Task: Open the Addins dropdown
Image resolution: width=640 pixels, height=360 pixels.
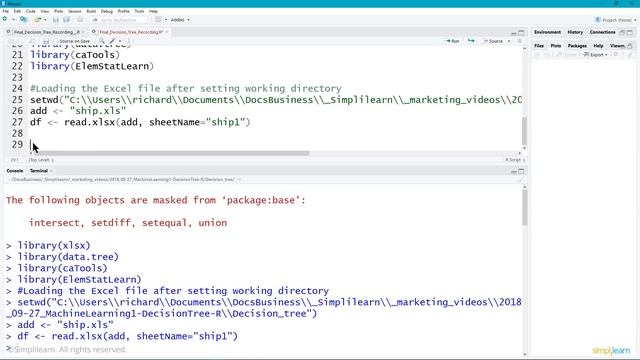Action: pos(180,20)
